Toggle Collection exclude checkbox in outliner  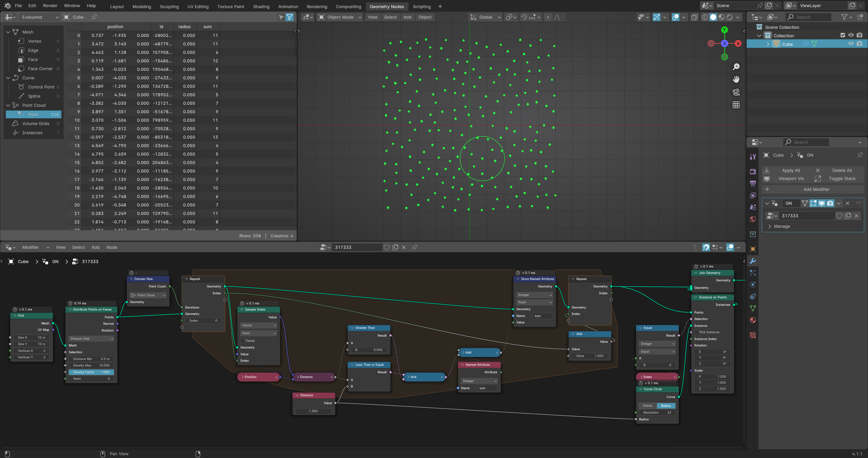point(843,35)
